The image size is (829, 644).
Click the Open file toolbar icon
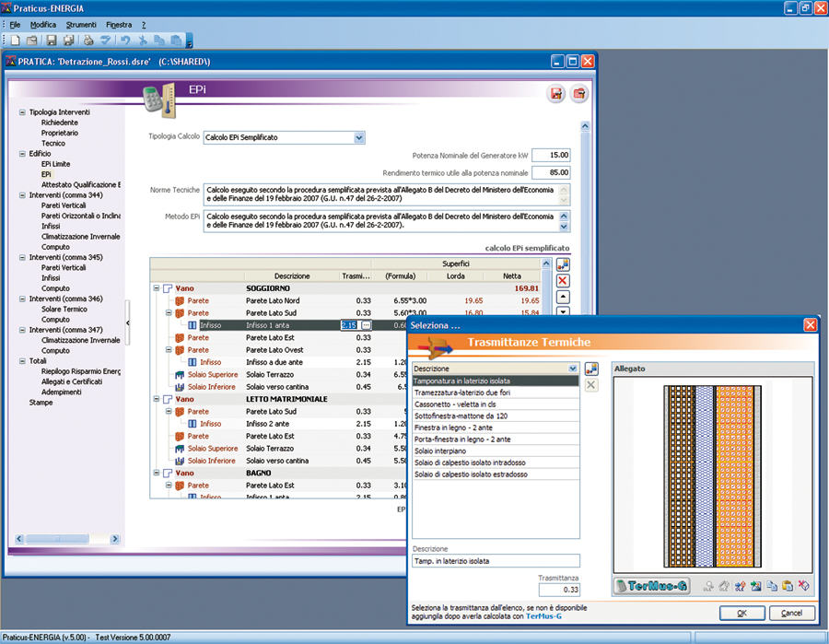[x=32, y=41]
